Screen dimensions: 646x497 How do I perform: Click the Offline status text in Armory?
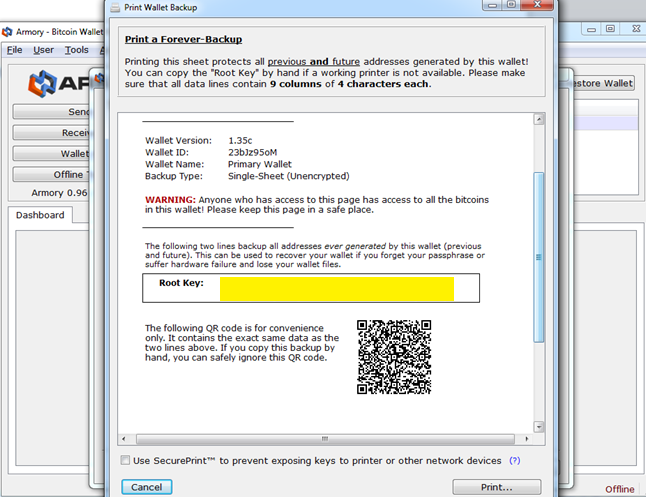pos(619,489)
